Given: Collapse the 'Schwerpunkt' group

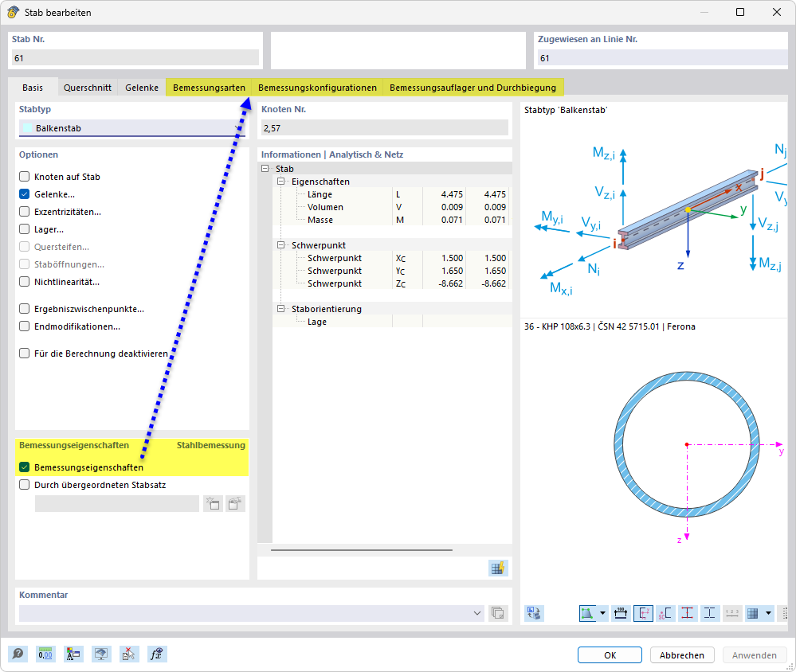Looking at the screenshot, I should point(280,245).
